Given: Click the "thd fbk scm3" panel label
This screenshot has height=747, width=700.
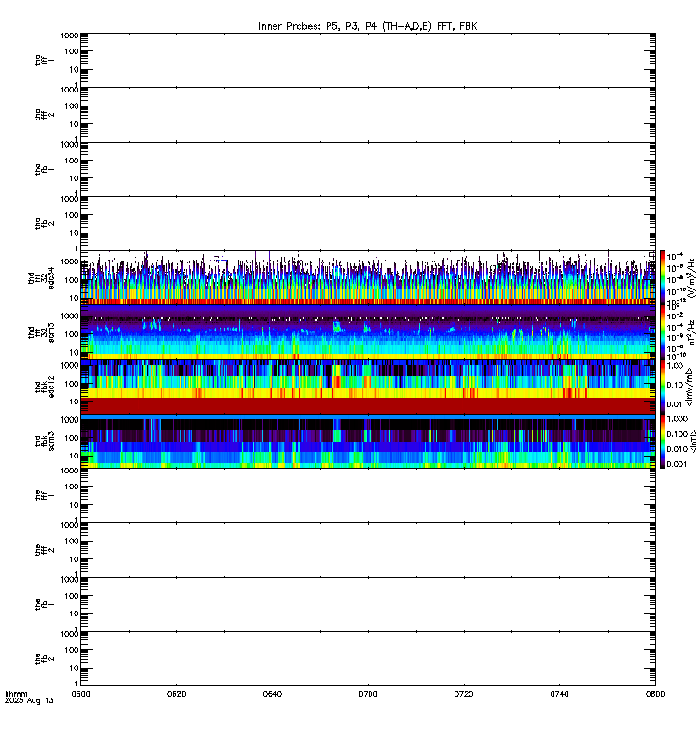Looking at the screenshot, I should pos(45,441).
